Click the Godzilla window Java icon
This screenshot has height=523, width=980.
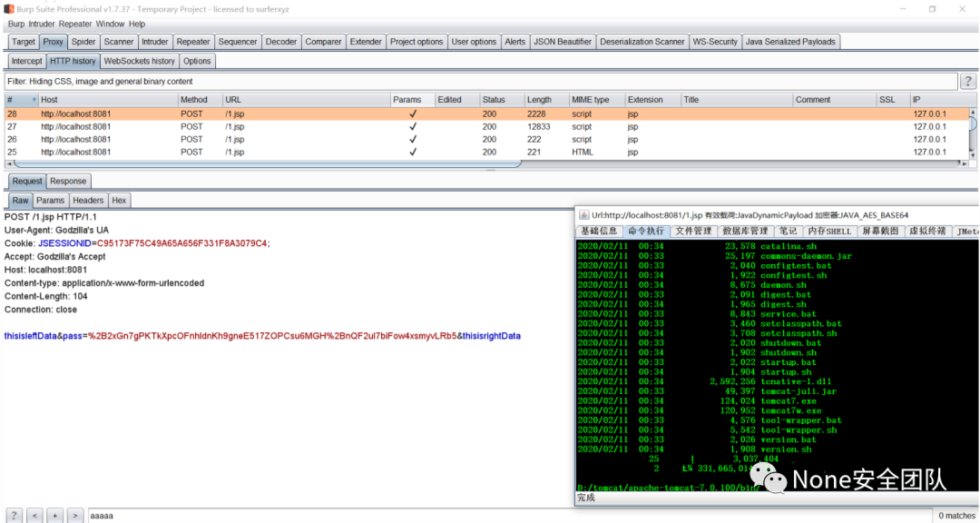583,215
